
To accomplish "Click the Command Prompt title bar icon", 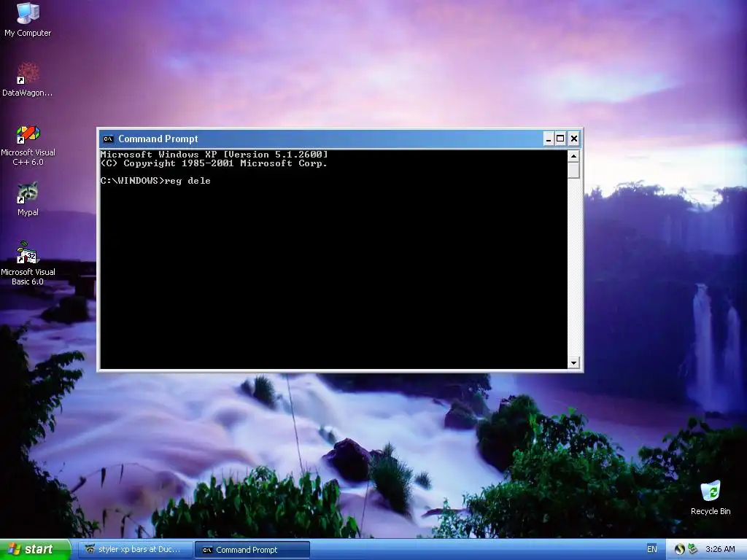I will tap(108, 139).
